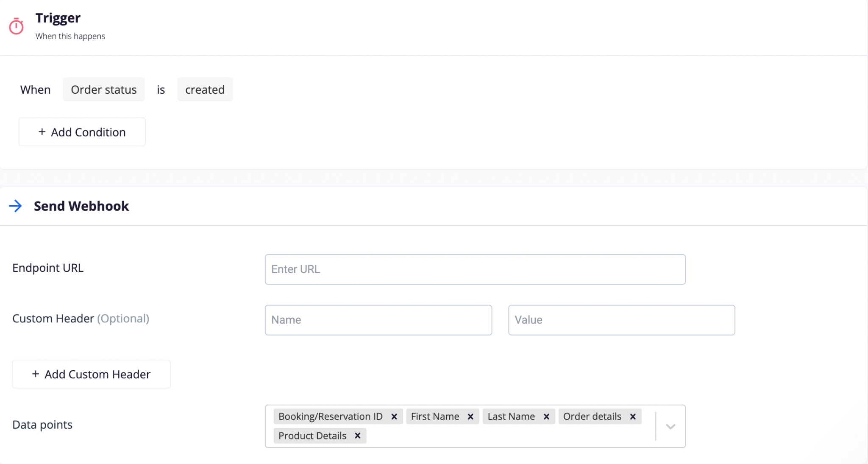Click the blue Send Webhook arrow icon

16,206
